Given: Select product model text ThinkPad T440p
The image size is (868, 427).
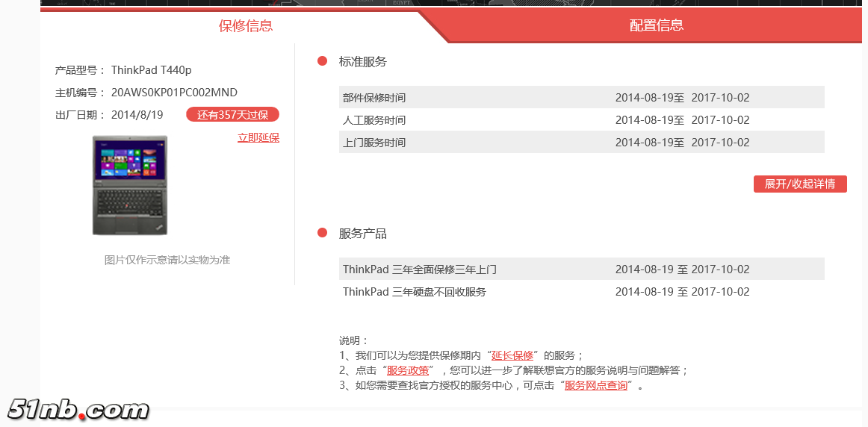Looking at the screenshot, I should click(x=152, y=70).
